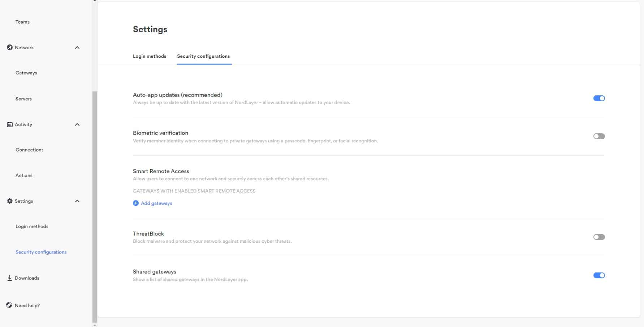644x327 pixels.
Task: Turn on the ThreatBlock toggle
Action: tap(599, 237)
